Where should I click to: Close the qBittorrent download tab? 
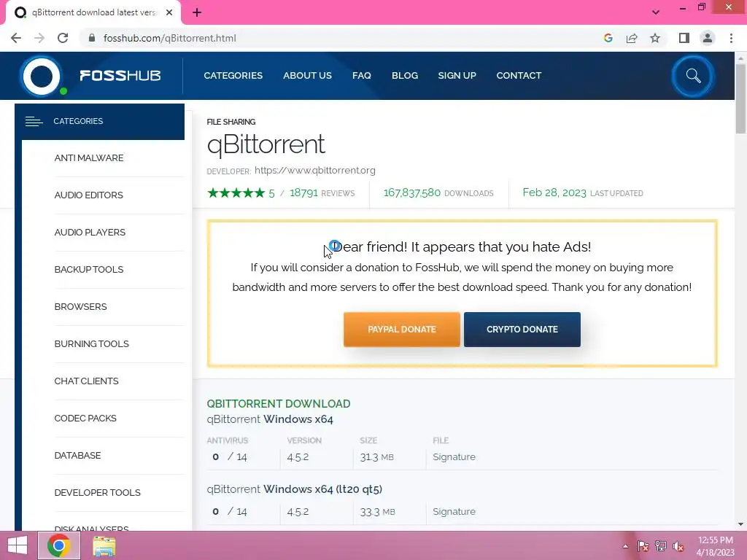click(169, 12)
